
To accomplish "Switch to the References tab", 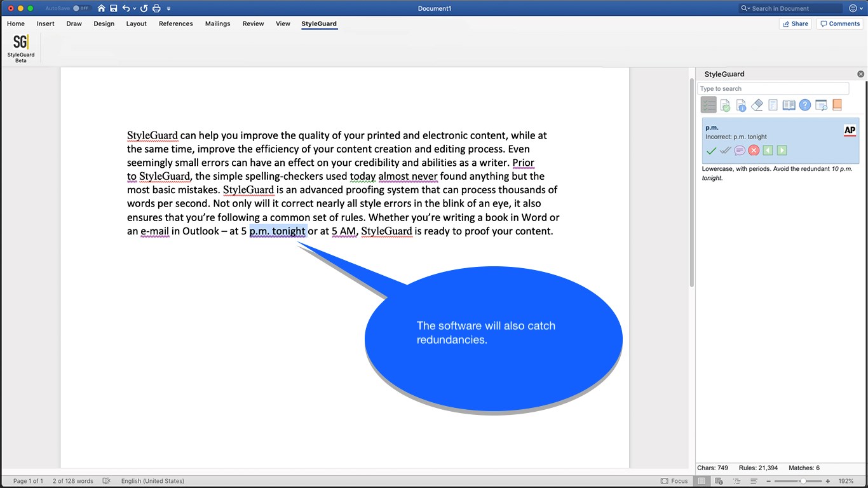I will [176, 24].
